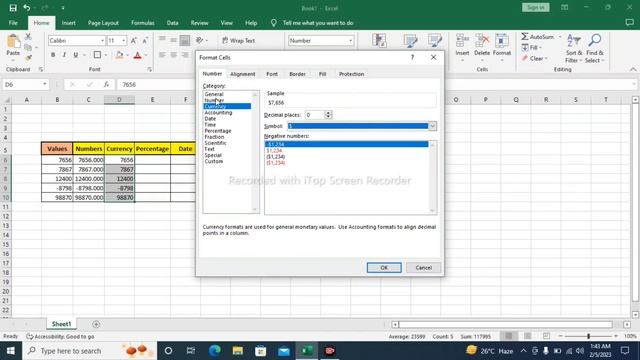Select red ($1,234) negative number format

pyautogui.click(x=276, y=163)
